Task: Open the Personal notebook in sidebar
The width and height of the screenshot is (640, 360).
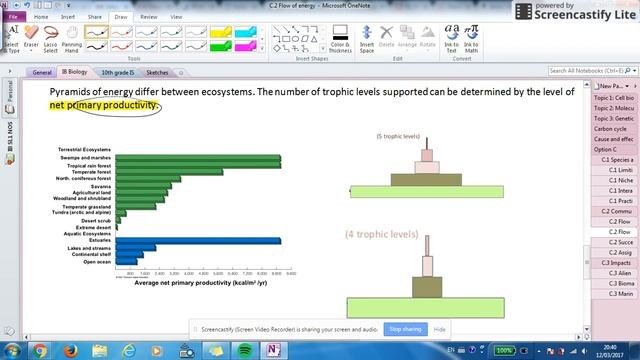Action: pyautogui.click(x=10, y=97)
